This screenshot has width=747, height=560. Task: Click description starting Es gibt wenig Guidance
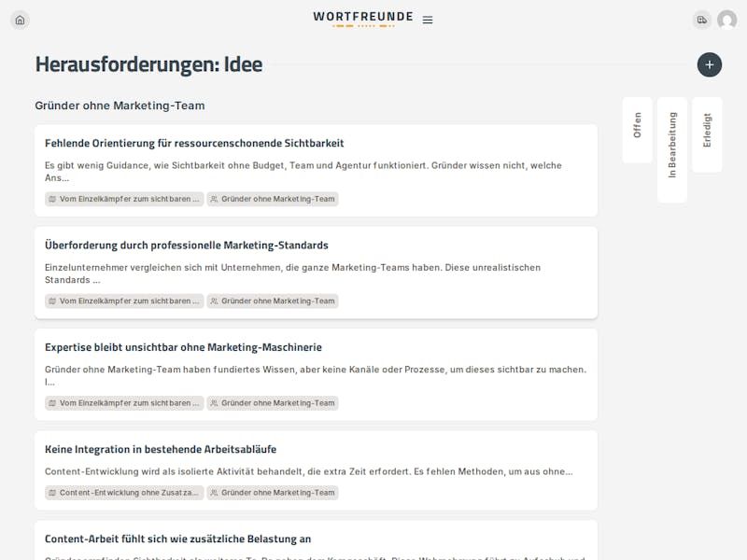pyautogui.click(x=303, y=172)
